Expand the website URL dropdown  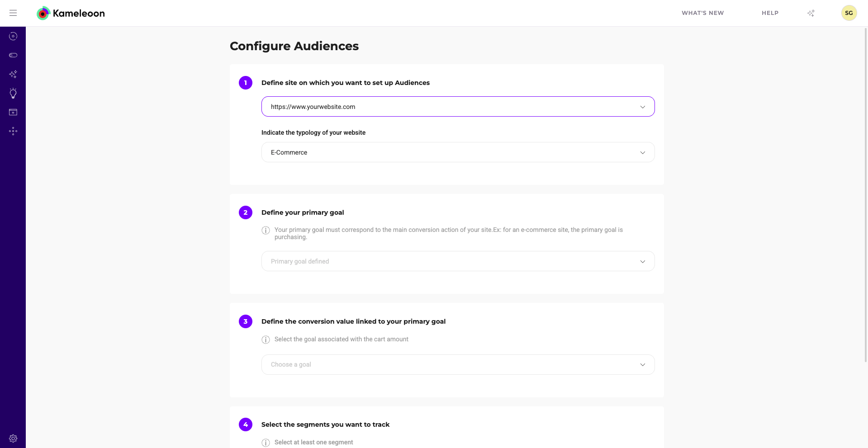click(x=458, y=107)
